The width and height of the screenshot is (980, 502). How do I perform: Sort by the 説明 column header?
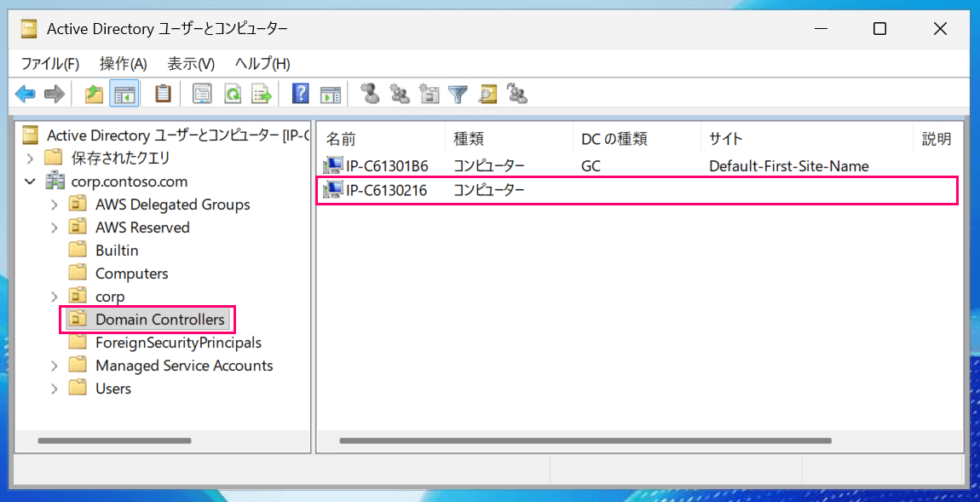pos(937,139)
